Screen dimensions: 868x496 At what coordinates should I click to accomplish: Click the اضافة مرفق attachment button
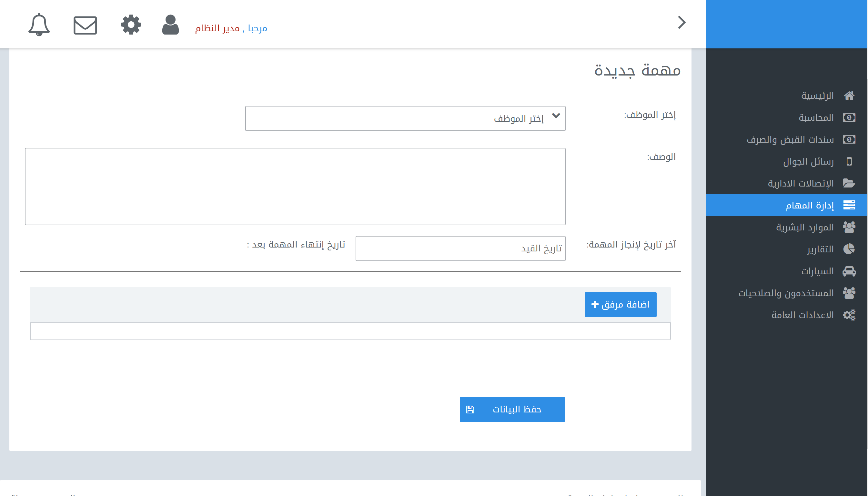(x=621, y=304)
